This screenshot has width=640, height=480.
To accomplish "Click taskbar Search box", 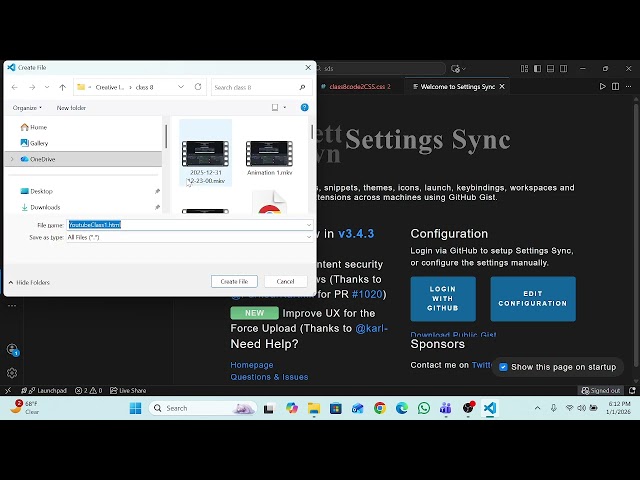I will click(203, 408).
